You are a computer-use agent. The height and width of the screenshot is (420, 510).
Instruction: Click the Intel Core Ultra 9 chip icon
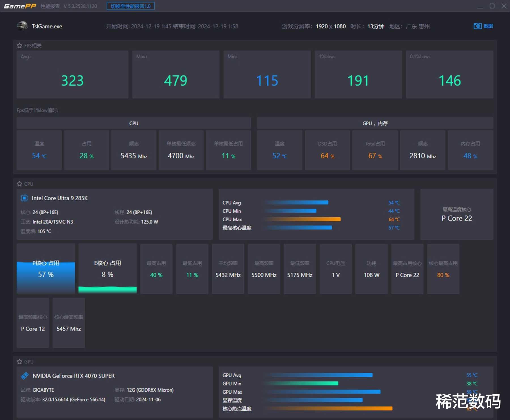24,198
